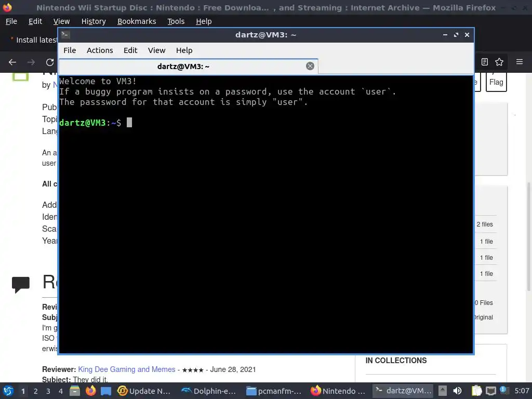This screenshot has width=532, height=399.
Task: Click the eject removable media tray icon
Action: [x=442, y=391]
